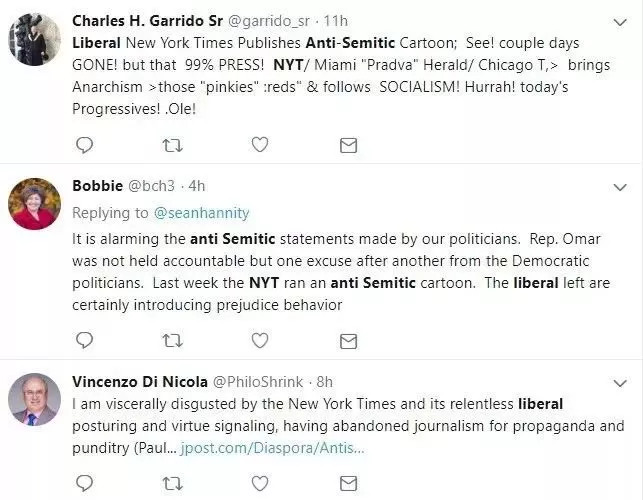Image resolution: width=643 pixels, height=500 pixels.
Task: Open the @seanhannity mention link
Action: tap(201, 213)
